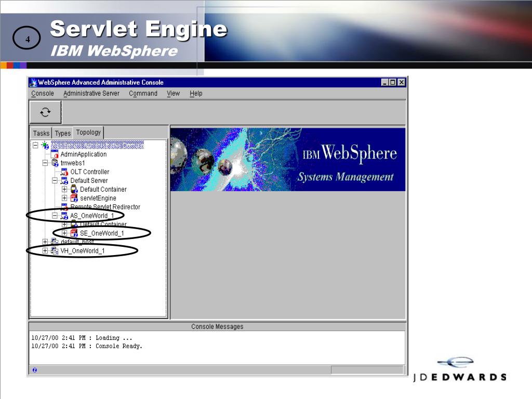Click the Refresh toolbar button

tap(46, 112)
